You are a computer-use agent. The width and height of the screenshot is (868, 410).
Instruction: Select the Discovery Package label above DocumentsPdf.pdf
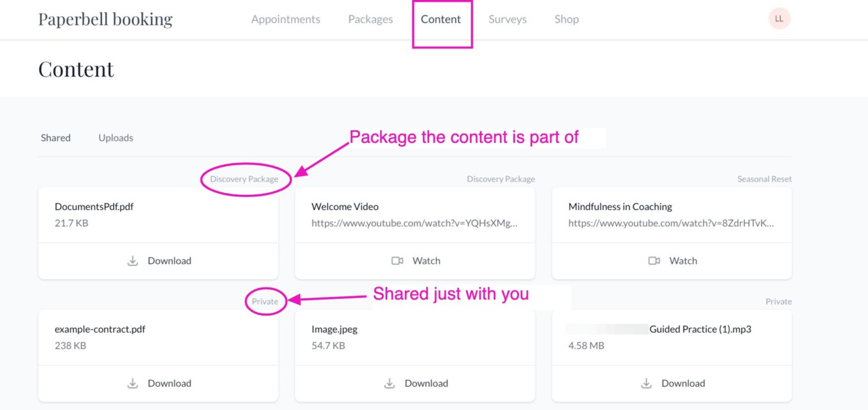[245, 178]
